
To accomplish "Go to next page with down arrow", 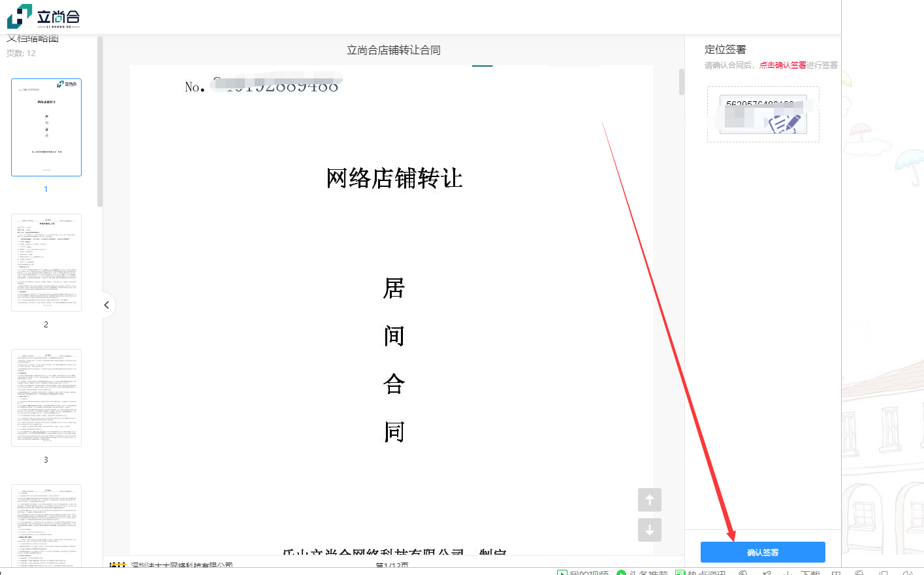I will click(x=649, y=530).
